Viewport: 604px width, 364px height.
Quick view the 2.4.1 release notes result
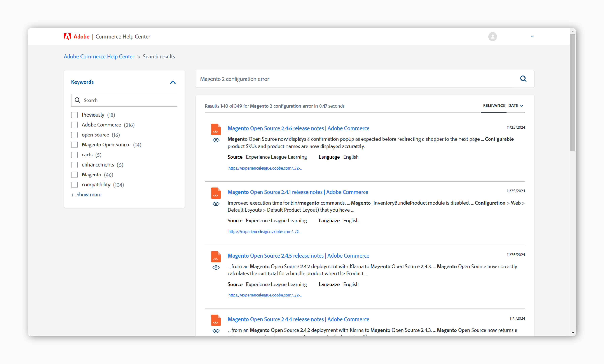pos(216,204)
